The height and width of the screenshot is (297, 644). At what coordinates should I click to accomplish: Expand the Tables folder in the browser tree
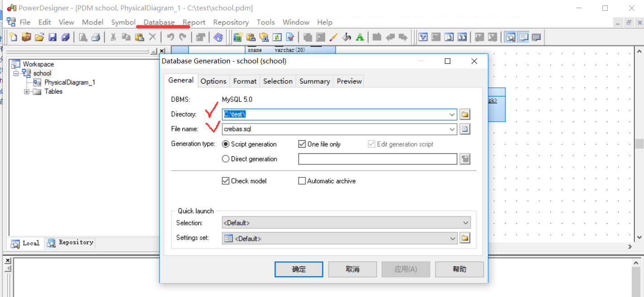27,91
